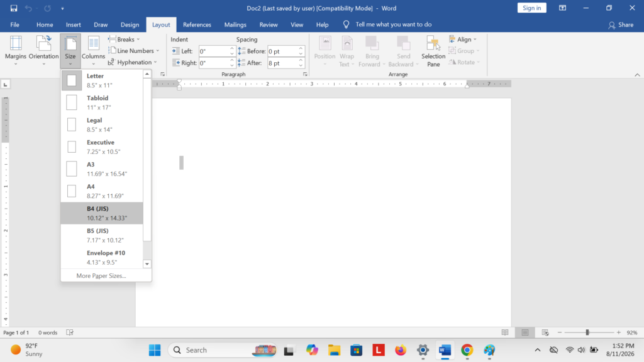The height and width of the screenshot is (362, 644).
Task: Click the Send Backward button
Action: pyautogui.click(x=403, y=50)
